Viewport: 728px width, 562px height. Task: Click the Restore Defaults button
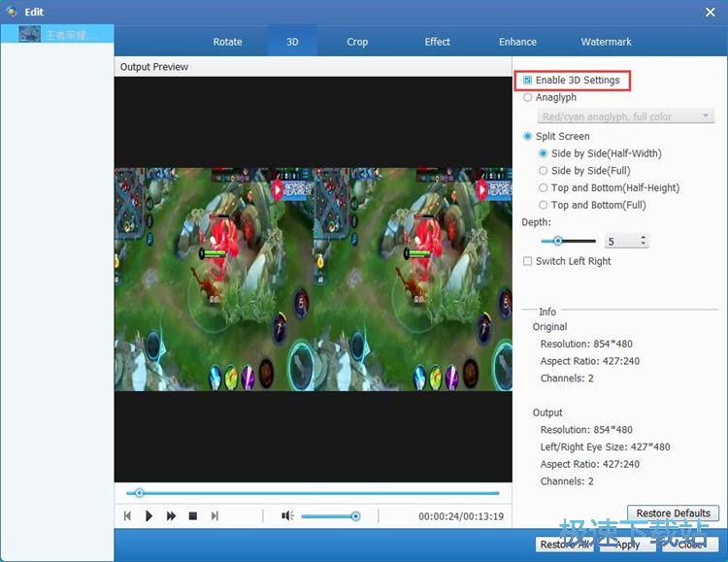pyautogui.click(x=673, y=513)
